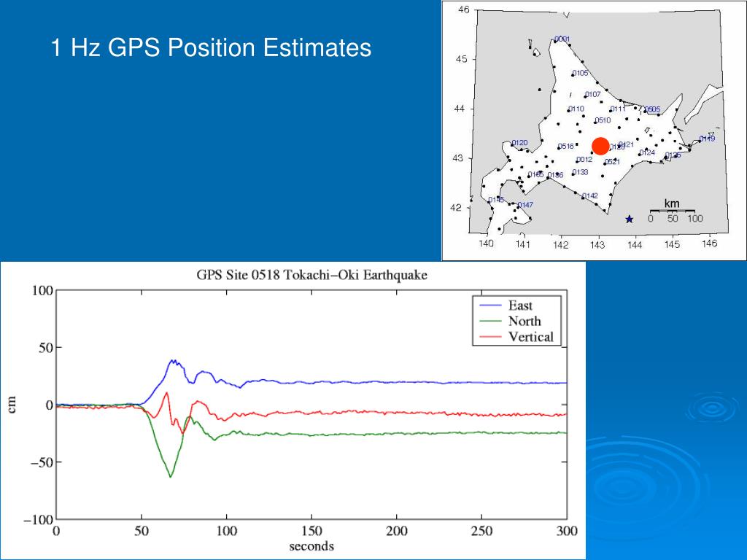747x560 pixels.
Task: Click the "cm" y-axis label
Action: 12,404
